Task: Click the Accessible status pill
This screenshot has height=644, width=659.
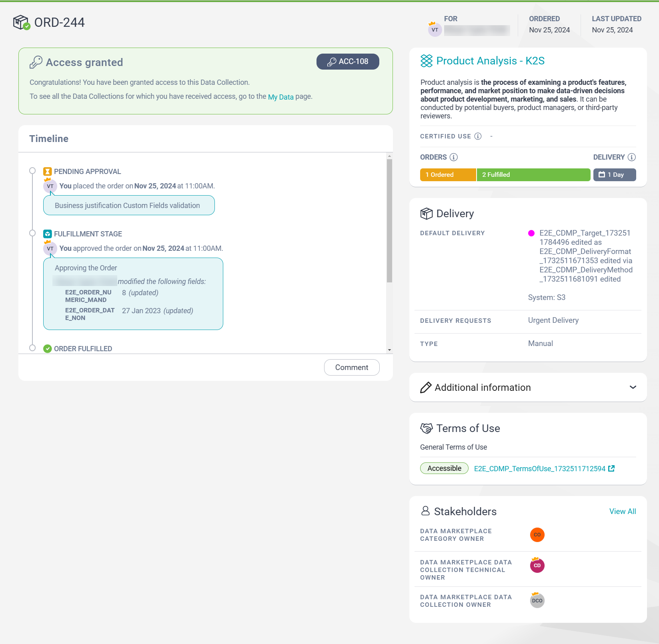Action: click(444, 468)
